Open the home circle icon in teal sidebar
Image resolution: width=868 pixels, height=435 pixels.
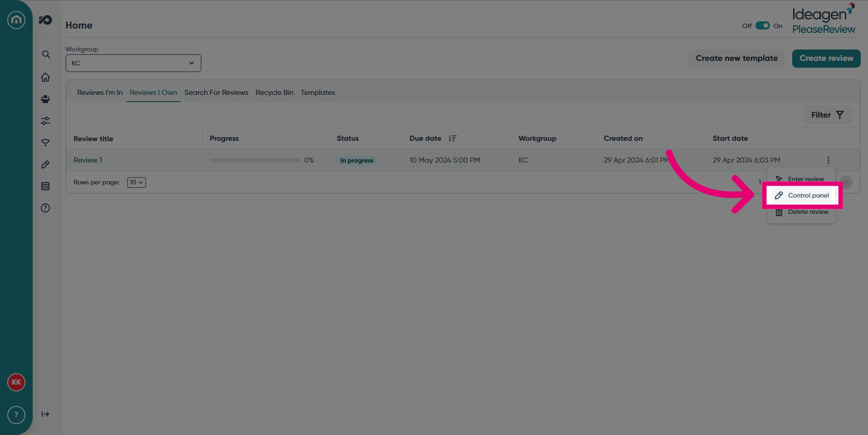(x=16, y=20)
